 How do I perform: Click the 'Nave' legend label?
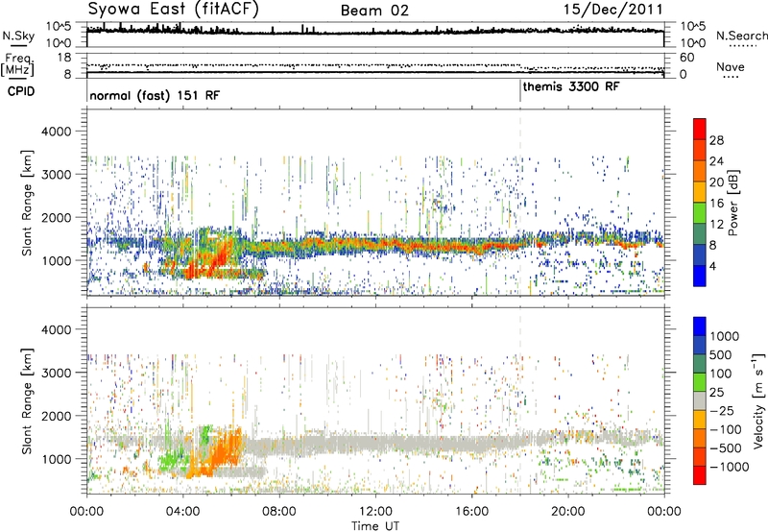coord(730,66)
